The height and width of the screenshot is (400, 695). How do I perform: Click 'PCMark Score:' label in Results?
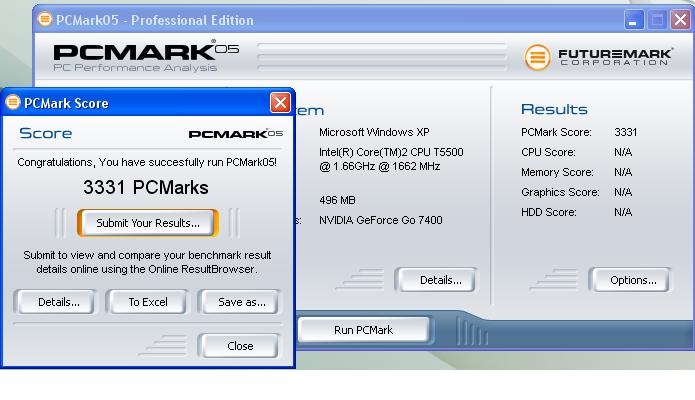[556, 132]
